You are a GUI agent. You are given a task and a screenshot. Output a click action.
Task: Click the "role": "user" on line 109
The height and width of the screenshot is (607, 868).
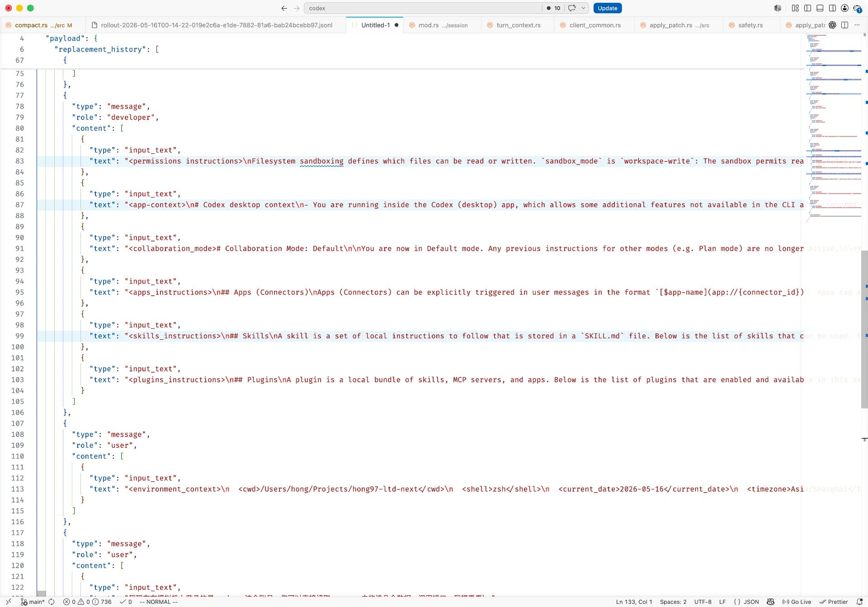coord(104,446)
